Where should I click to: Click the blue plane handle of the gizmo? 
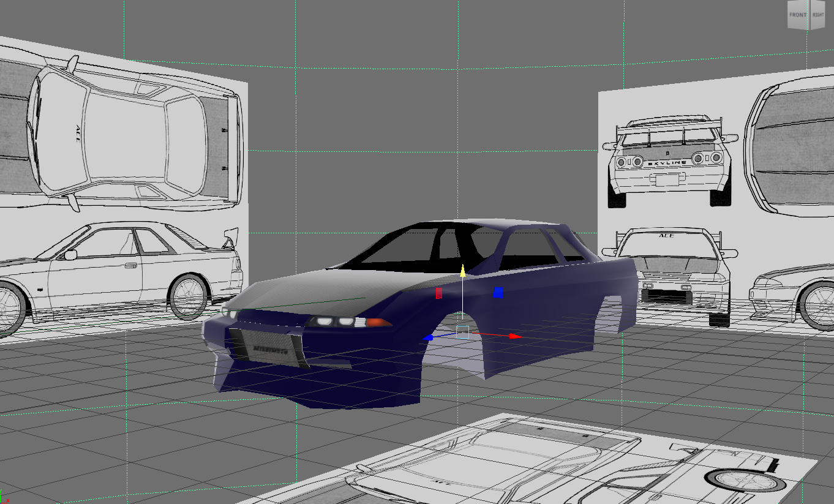coord(498,293)
